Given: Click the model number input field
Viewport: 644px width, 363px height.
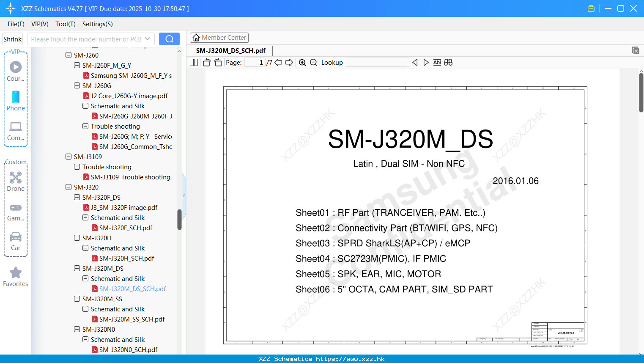Looking at the screenshot, I should [86, 39].
